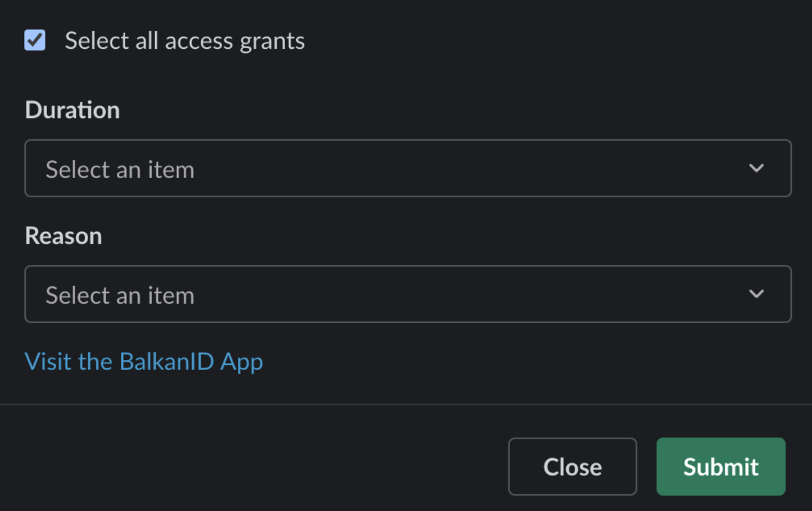Deselect all access grants via the checkbox
Viewport: 812px width, 511px height.
click(35, 41)
